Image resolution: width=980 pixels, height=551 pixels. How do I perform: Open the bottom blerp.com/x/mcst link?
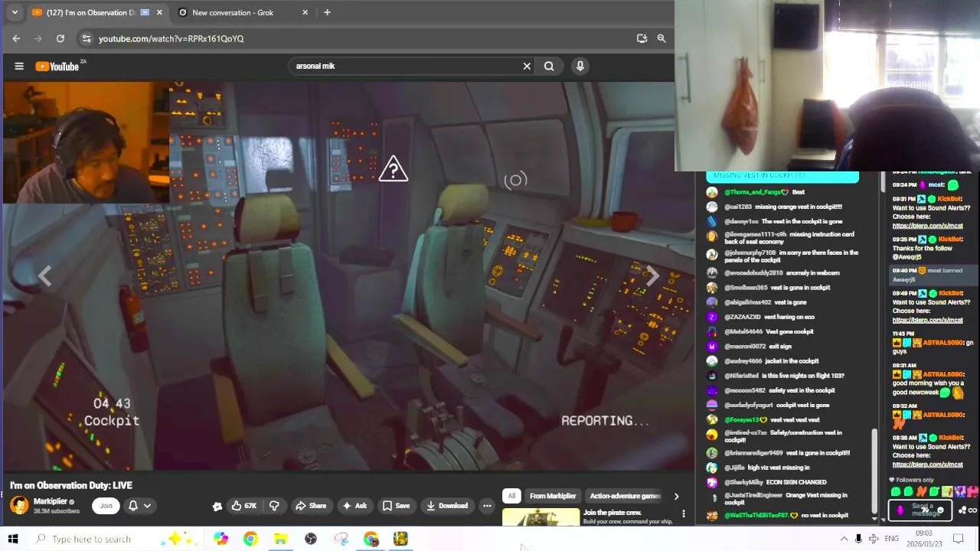(927, 465)
